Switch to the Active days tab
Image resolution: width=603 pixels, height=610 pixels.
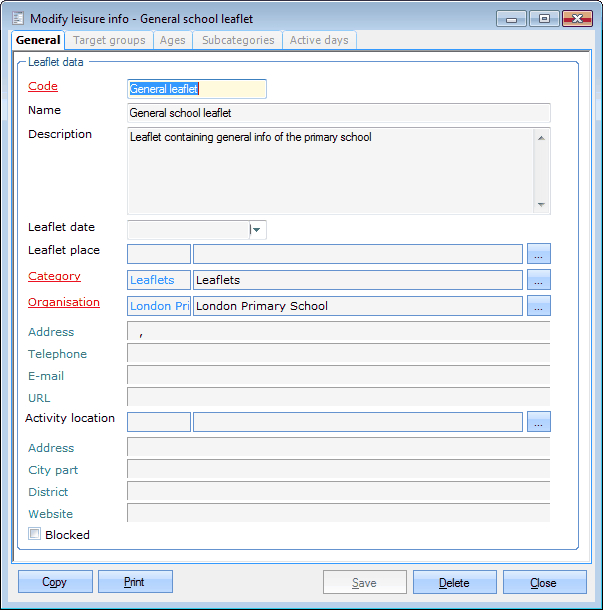click(319, 40)
